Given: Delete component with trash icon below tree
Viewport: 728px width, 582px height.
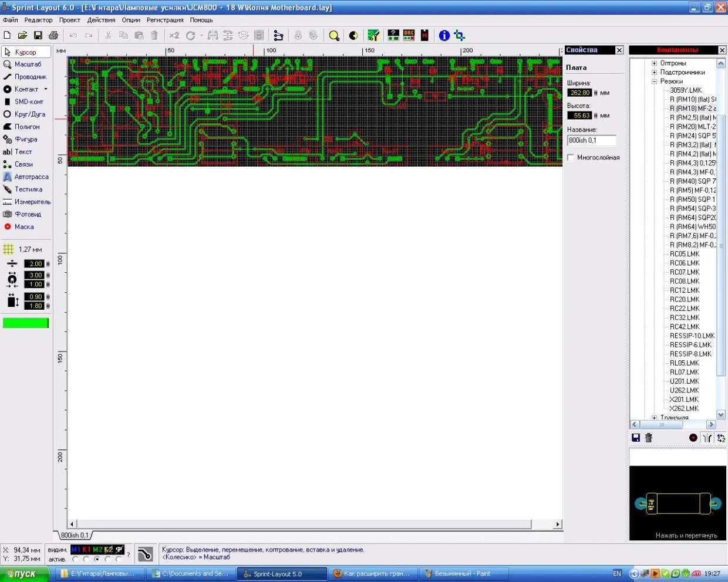Looking at the screenshot, I should pos(649,438).
